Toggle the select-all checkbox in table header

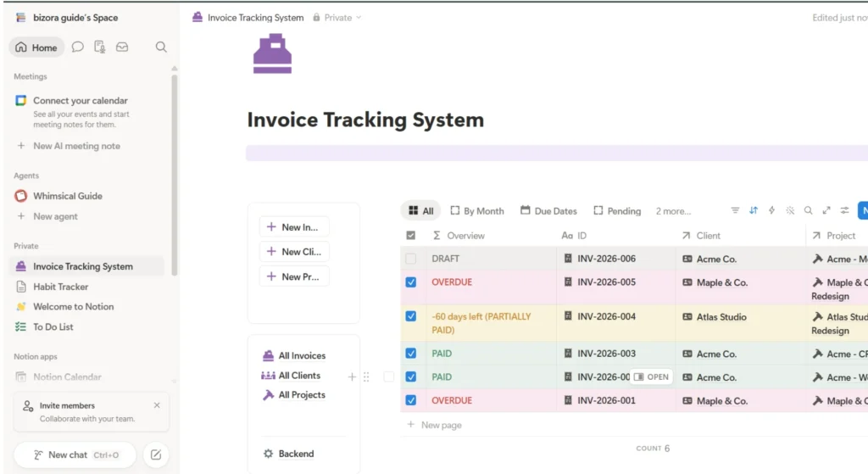coord(411,236)
